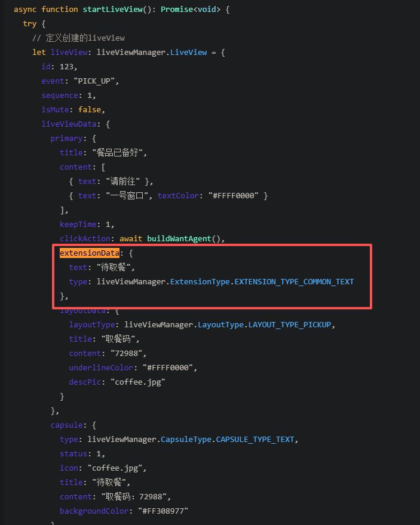Image resolution: width=420 pixels, height=525 pixels.
Task: Click the 'sequence: 1' line
Action: click(69, 96)
